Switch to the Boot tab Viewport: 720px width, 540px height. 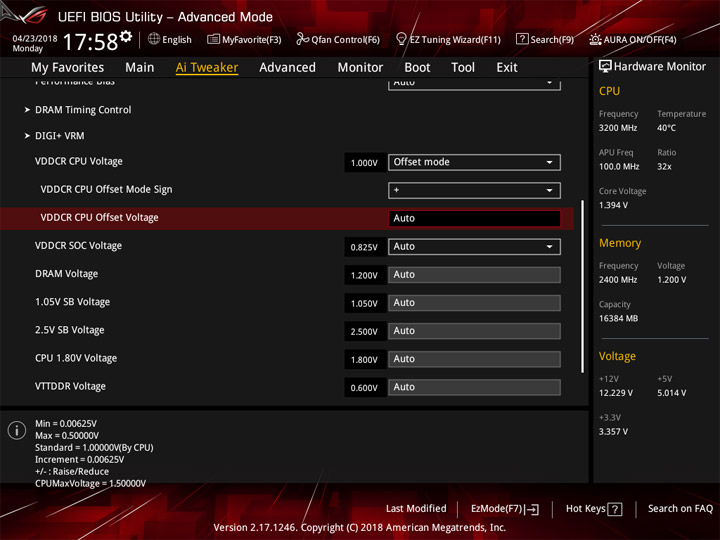pos(417,68)
